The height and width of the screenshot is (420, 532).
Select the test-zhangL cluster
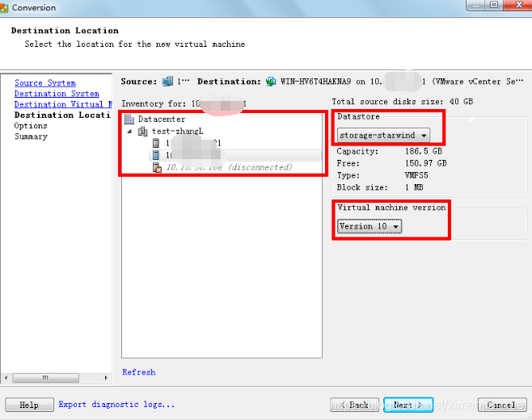click(177, 131)
